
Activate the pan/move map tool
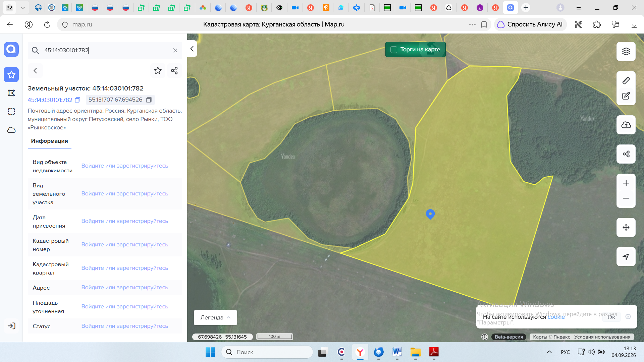pos(626,228)
